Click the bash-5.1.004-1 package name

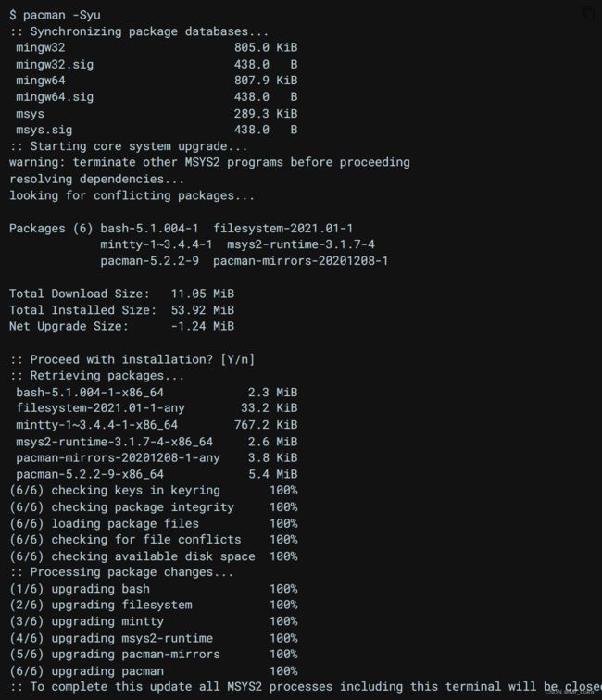[149, 228]
